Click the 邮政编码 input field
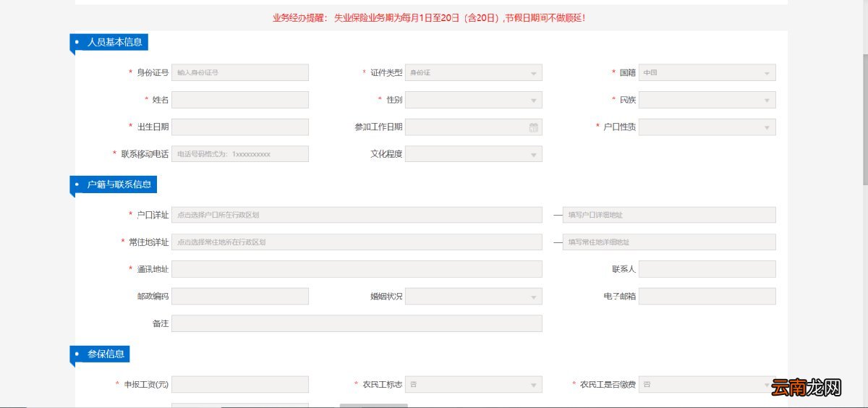This screenshot has height=408, width=868. coord(240,297)
